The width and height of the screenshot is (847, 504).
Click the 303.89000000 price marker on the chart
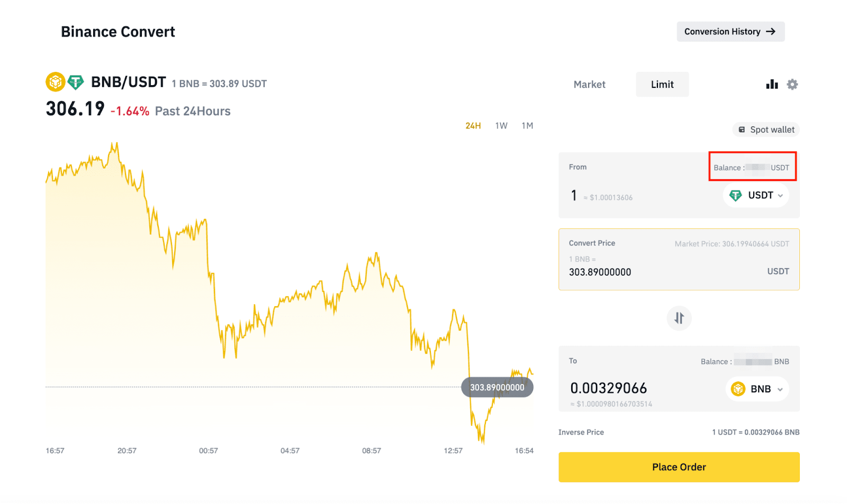(x=497, y=387)
